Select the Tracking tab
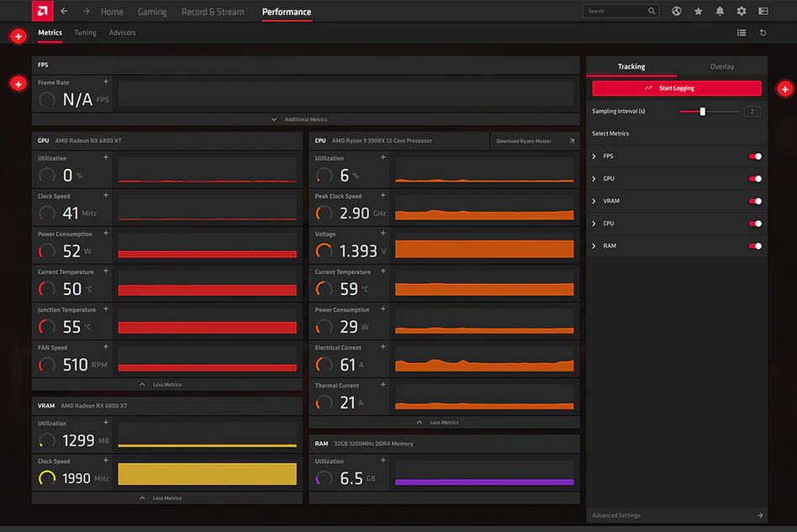This screenshot has height=532, width=797. (631, 66)
